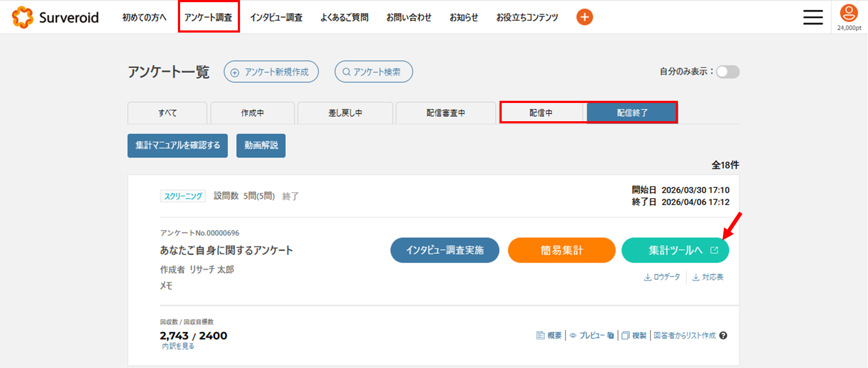This screenshot has width=868, height=368.
Task: Expand 内訳を見る under response count
Action: [178, 346]
